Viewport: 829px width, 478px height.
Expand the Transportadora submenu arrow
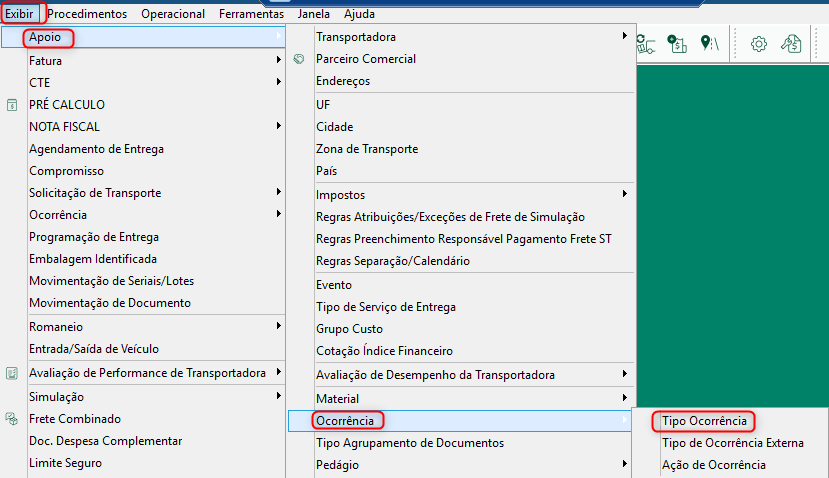[624, 36]
